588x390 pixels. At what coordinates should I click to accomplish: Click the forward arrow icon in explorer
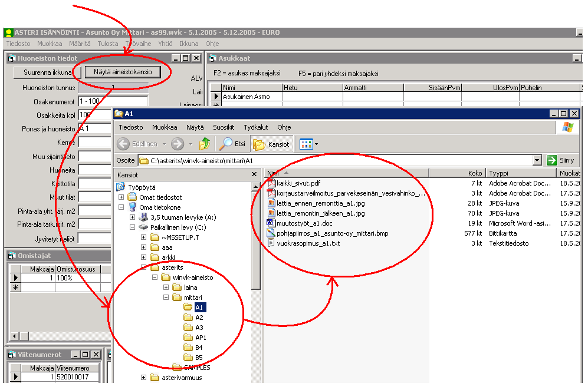tap(178, 144)
